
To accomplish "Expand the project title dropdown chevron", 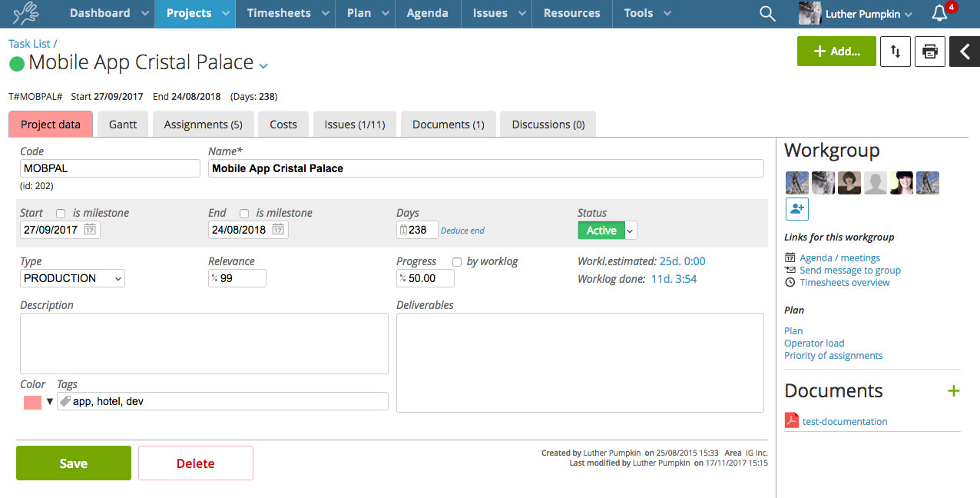I will click(263, 66).
